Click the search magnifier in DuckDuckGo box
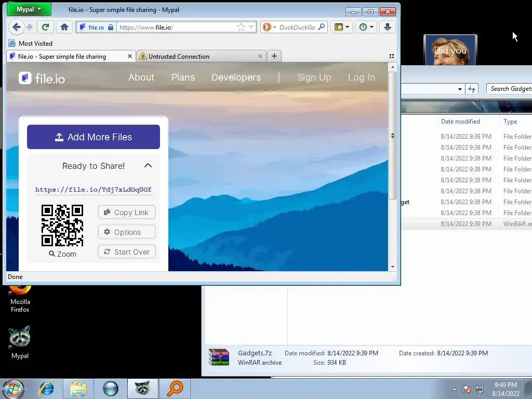Screen dimensions: 532x399 pos(321,27)
